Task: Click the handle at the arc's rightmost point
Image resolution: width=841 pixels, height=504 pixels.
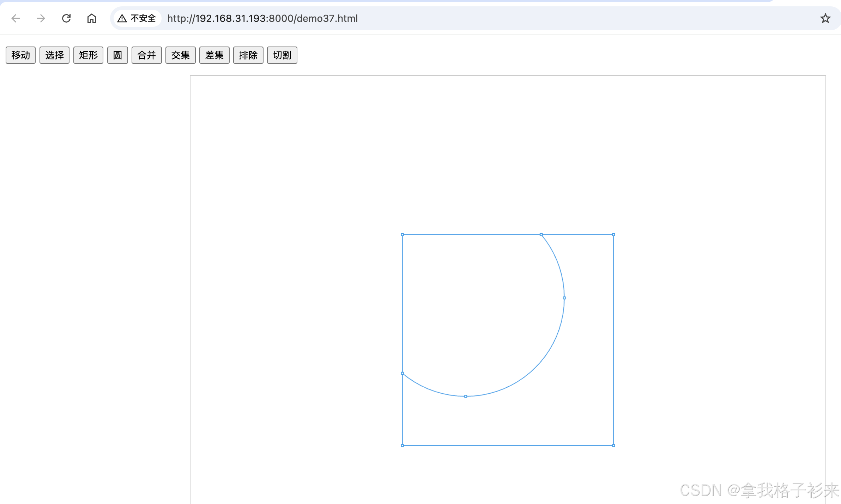Action: (x=564, y=298)
